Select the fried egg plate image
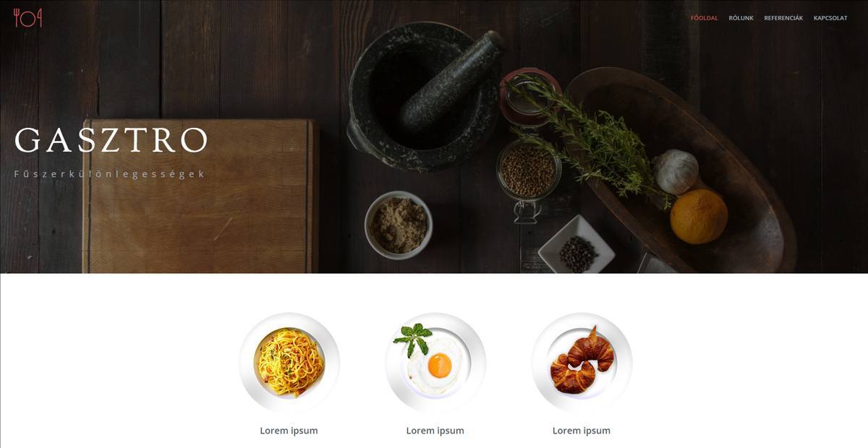Viewport: 868px width, 448px height. click(x=435, y=363)
